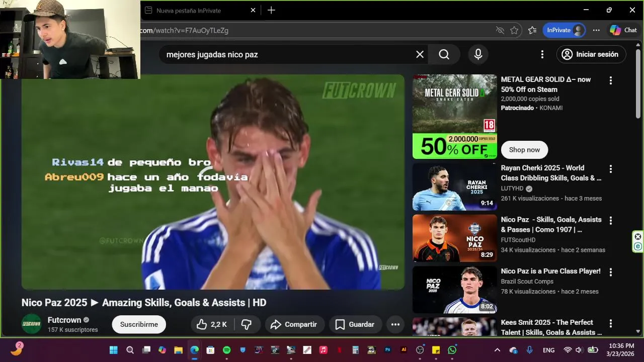
Task: Click the Guardar save button
Action: (355, 324)
